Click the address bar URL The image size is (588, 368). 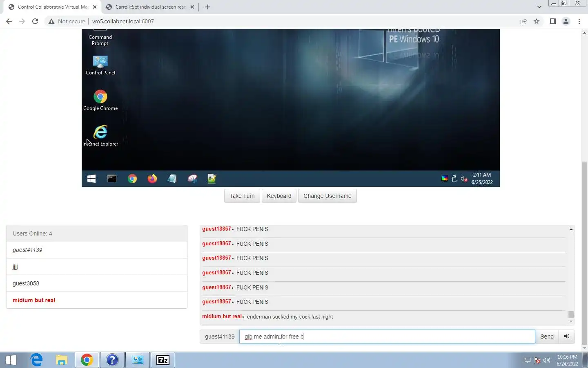123,21
